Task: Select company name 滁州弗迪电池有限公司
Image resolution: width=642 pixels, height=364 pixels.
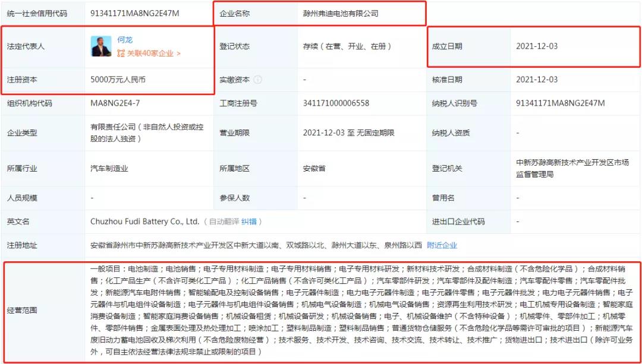Action: [x=341, y=14]
